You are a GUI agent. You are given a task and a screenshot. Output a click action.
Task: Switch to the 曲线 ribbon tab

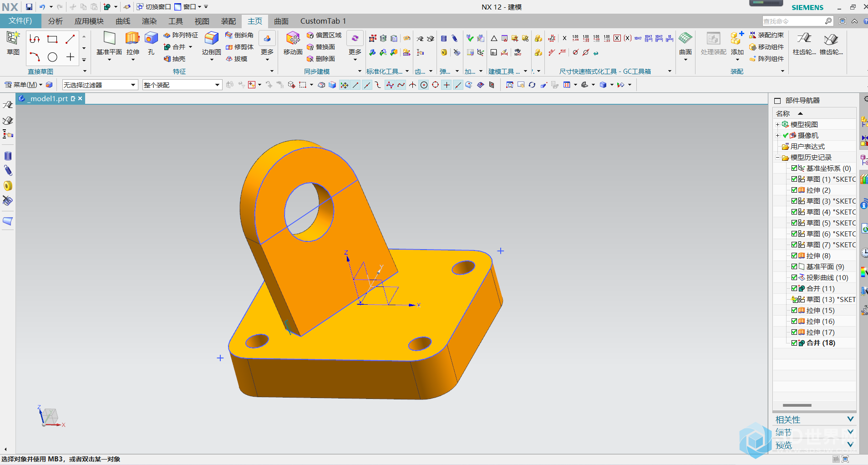[x=123, y=21]
